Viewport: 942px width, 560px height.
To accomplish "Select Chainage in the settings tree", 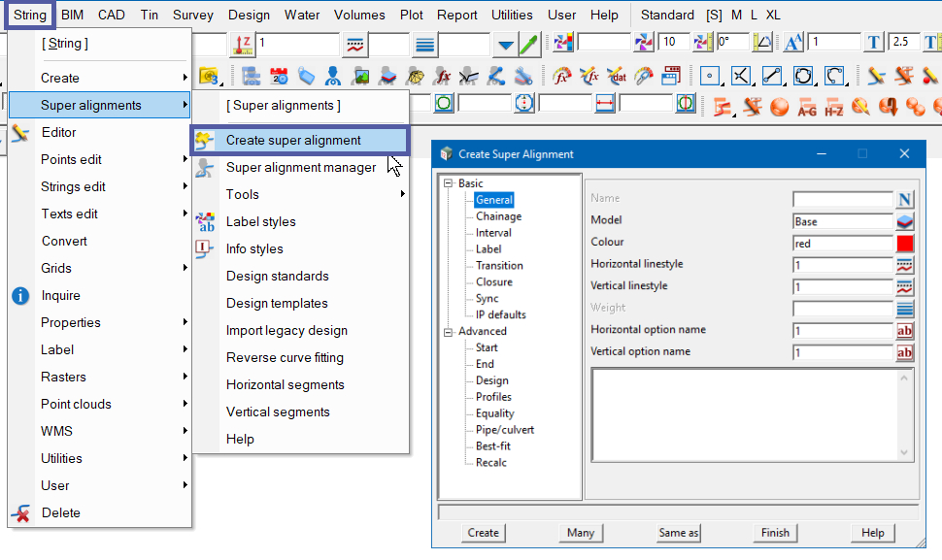I will coord(498,216).
